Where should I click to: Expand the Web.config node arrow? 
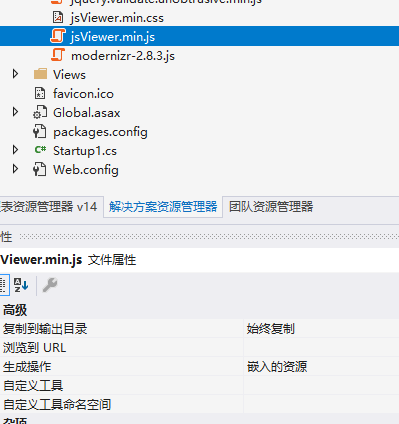click(15, 169)
